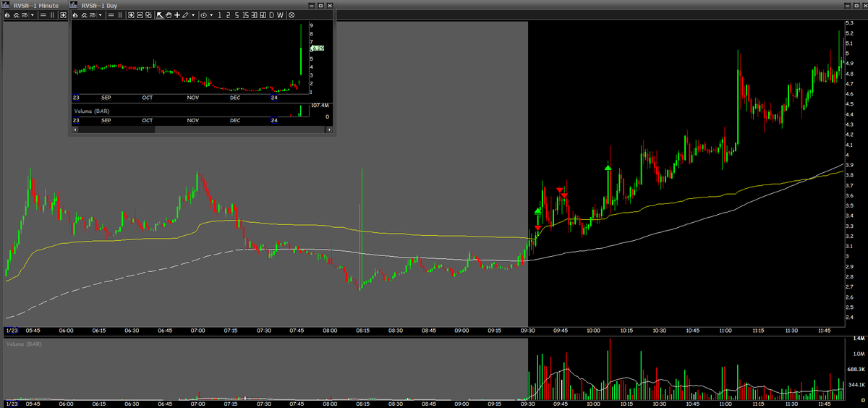The height and width of the screenshot is (408, 868).
Task: Click RVSN--1 Day window title icon
Action: coord(75,5)
